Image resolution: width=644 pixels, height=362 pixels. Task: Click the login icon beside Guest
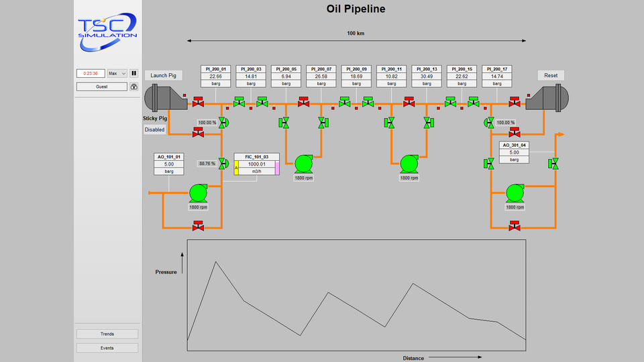pos(134,86)
